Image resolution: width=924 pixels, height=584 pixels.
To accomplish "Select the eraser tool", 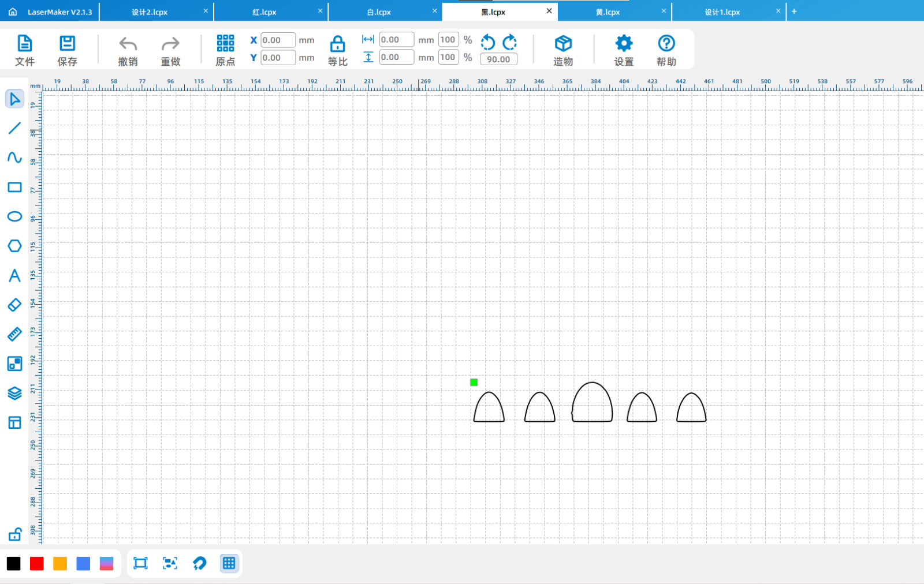I will coord(14,305).
